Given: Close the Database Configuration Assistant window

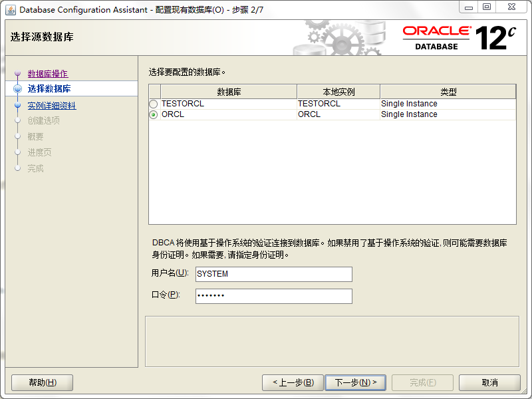Looking at the screenshot, I should tap(511, 7).
